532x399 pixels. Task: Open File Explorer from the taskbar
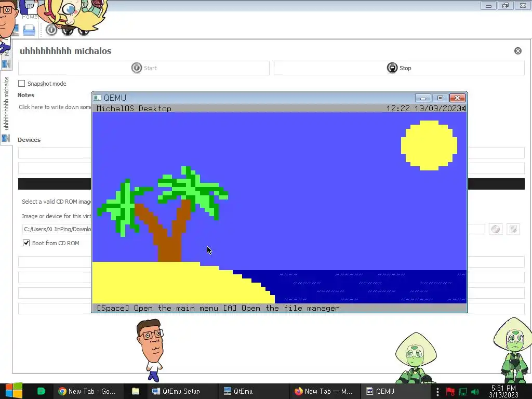pos(136,391)
